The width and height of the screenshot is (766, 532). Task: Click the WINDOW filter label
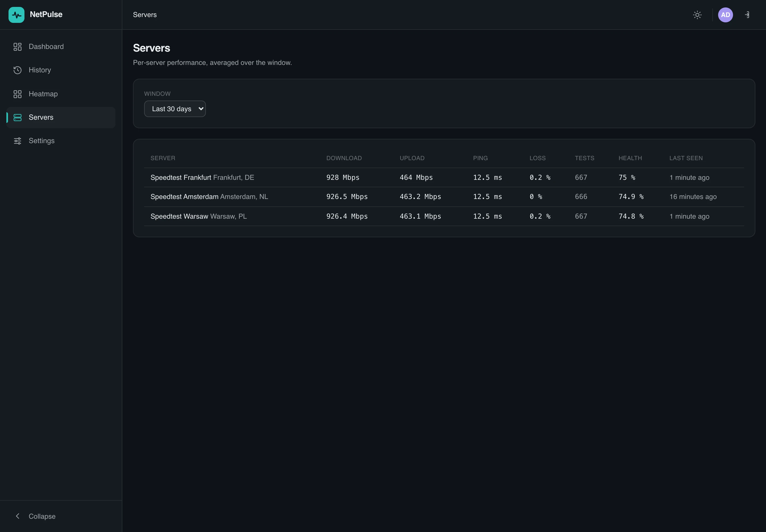tap(157, 94)
